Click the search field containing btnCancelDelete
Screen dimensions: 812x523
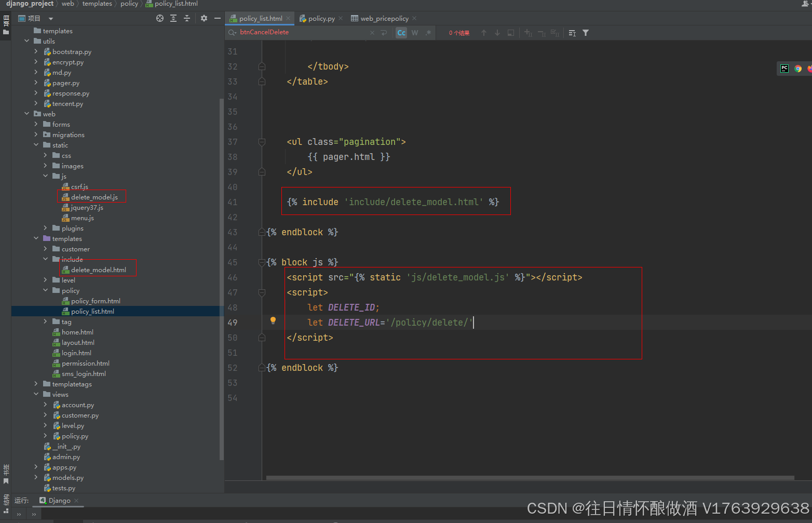[x=304, y=32]
